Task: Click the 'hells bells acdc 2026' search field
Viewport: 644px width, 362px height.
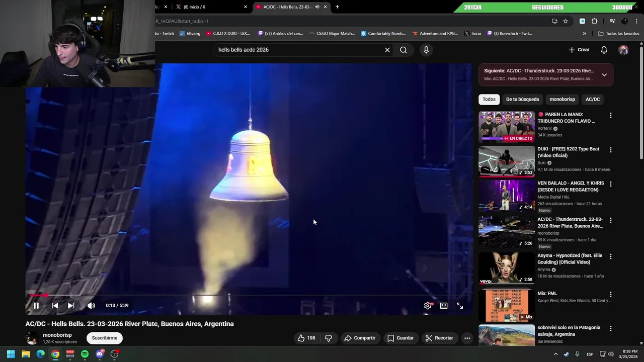Action: [299, 50]
